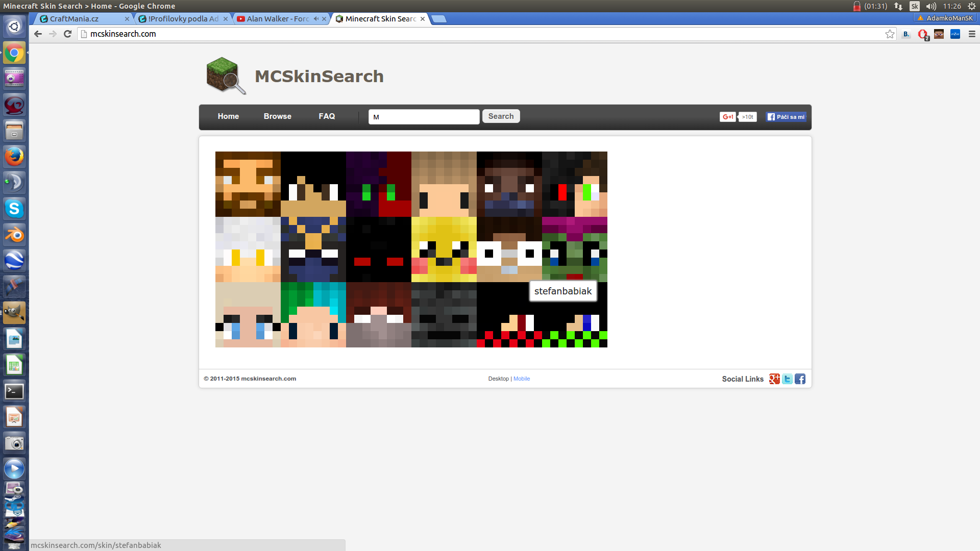Viewport: 980px width, 551px height.
Task: Click the Desktop version link
Action: (x=498, y=379)
